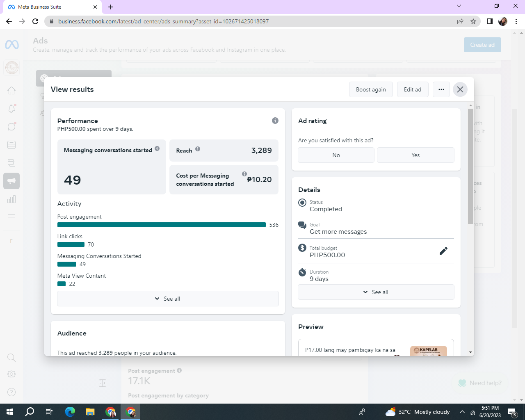This screenshot has width=525, height=420.
Task: Open the three-dots more options menu
Action: (x=441, y=89)
